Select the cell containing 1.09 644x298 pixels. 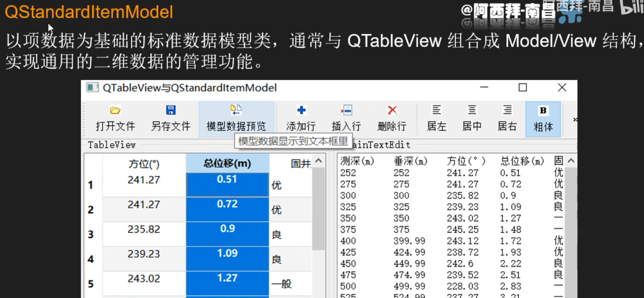click(227, 258)
